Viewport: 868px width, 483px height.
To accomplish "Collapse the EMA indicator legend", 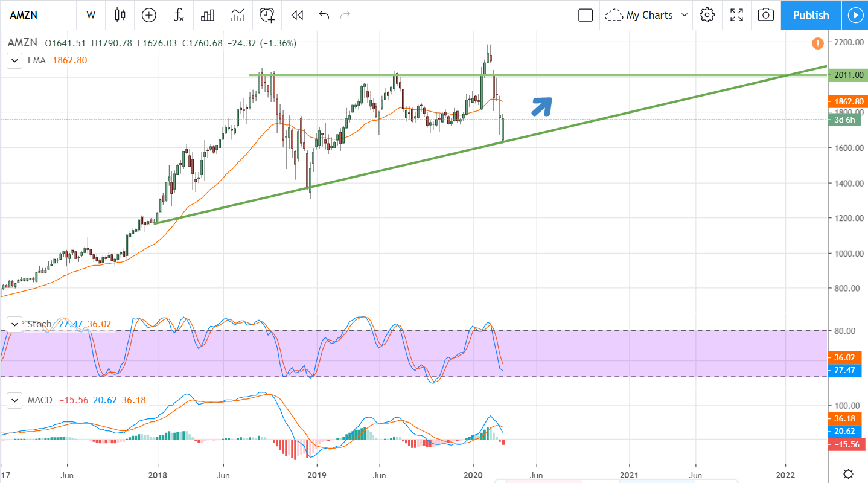I will pos(14,61).
